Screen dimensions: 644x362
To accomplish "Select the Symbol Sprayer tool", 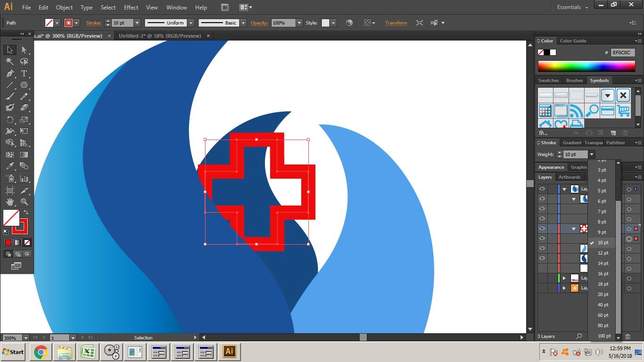I will coord(9,178).
